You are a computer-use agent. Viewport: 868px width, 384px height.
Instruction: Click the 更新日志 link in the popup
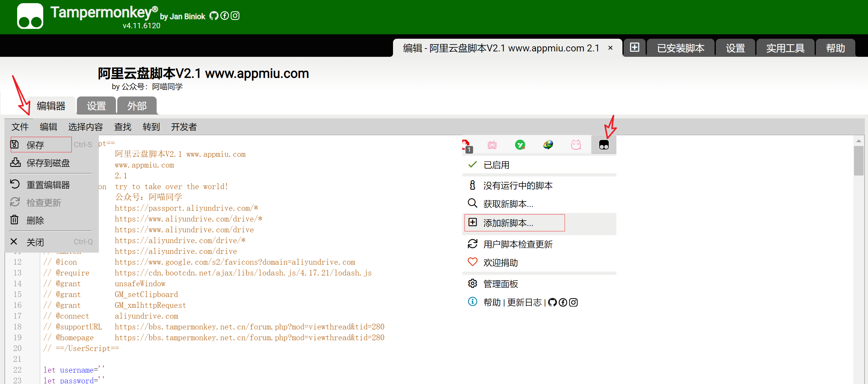[x=524, y=302]
